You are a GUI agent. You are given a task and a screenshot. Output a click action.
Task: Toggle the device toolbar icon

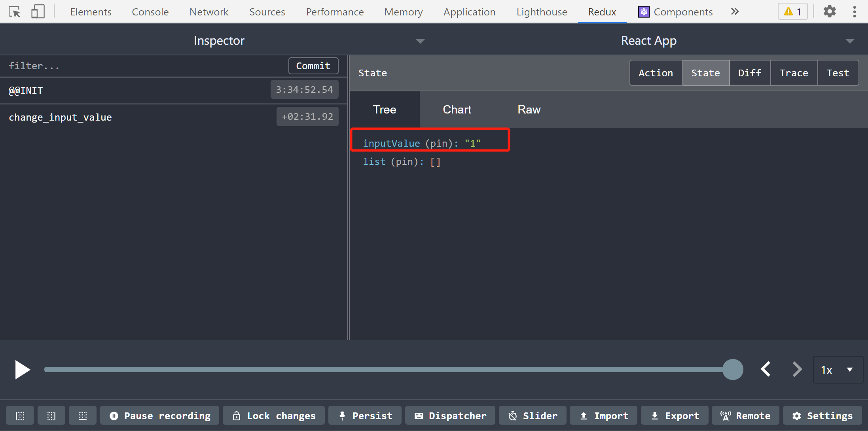(x=38, y=12)
